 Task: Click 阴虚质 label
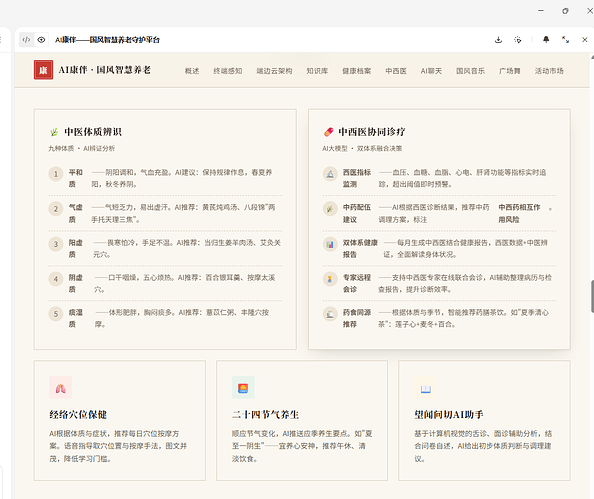[x=75, y=283]
